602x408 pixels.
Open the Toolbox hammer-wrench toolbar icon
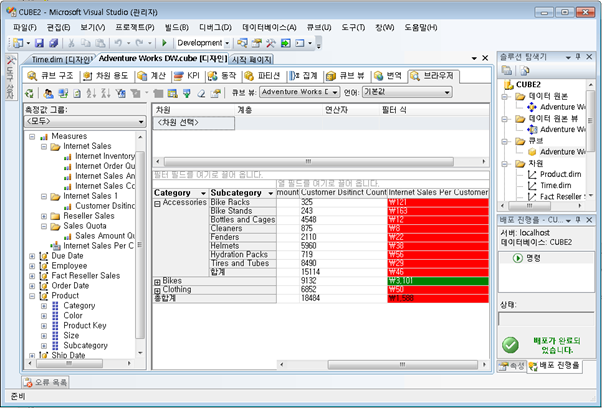point(271,43)
